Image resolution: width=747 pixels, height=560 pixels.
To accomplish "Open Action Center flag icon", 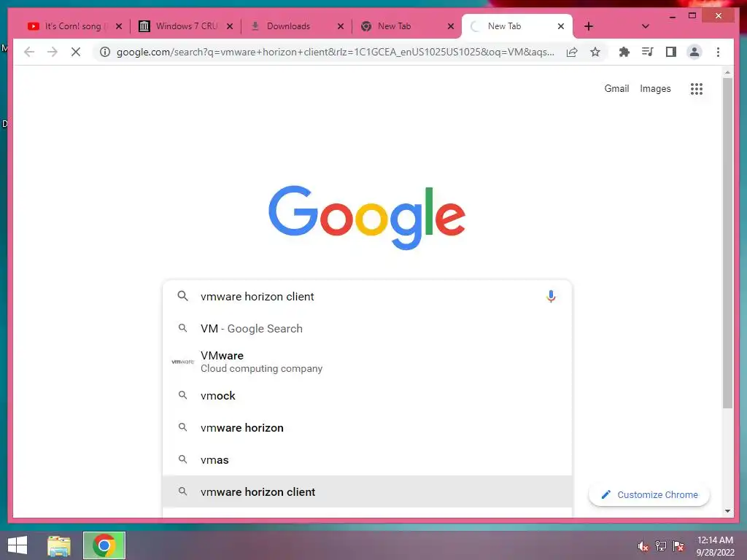I will click(x=678, y=546).
